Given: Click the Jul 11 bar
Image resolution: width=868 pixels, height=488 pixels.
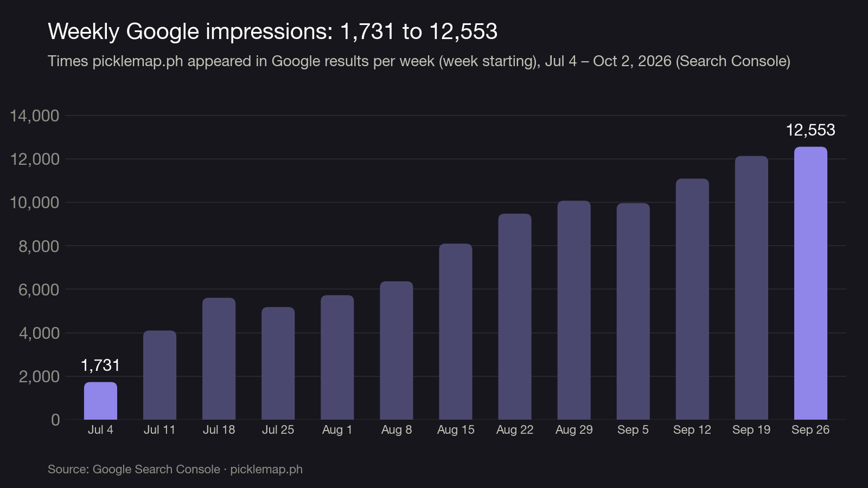Looking at the screenshot, I should 159,375.
